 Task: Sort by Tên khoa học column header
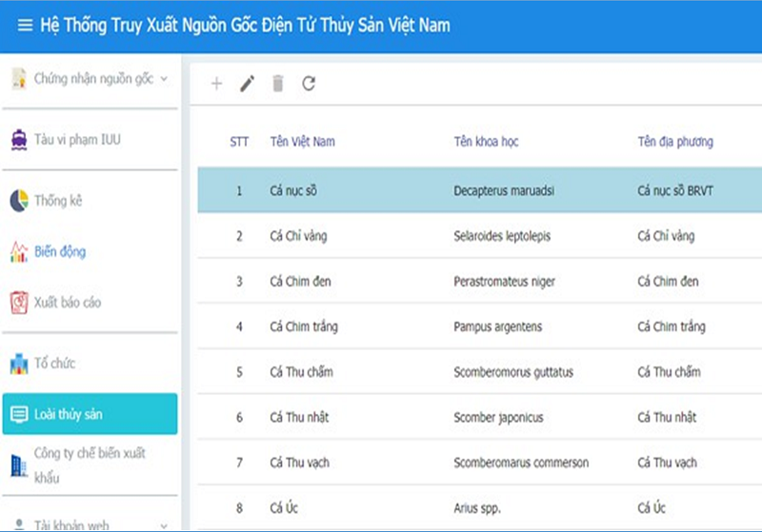tap(486, 142)
